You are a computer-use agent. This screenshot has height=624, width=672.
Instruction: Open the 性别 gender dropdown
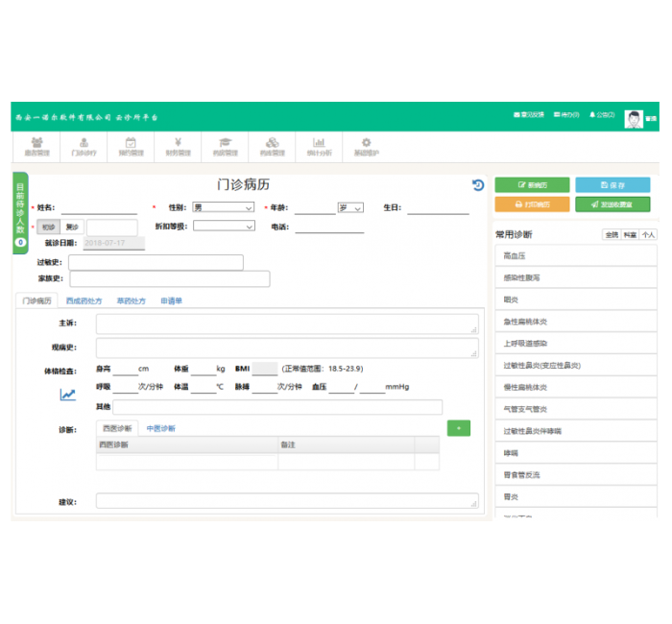tap(223, 207)
